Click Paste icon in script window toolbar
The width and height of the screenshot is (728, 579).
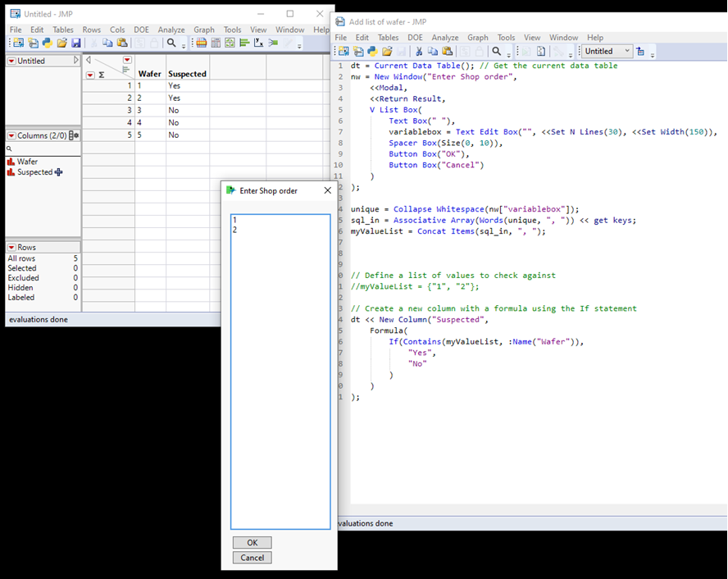(447, 51)
